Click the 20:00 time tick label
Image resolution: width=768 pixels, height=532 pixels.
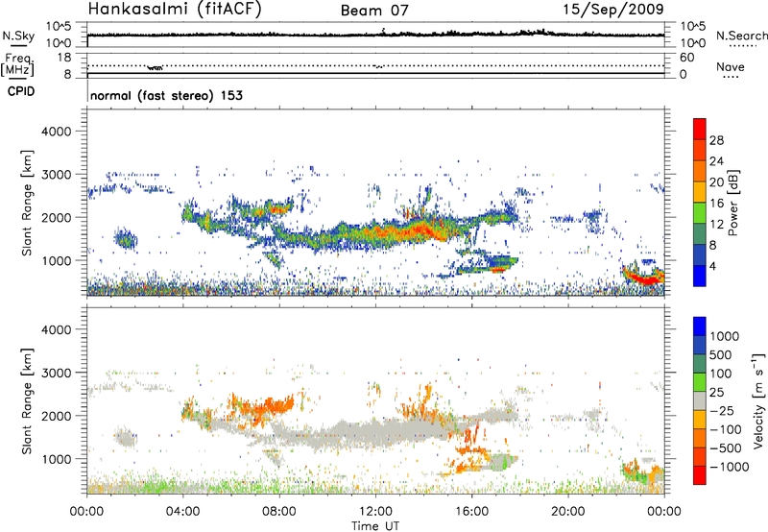(567, 512)
